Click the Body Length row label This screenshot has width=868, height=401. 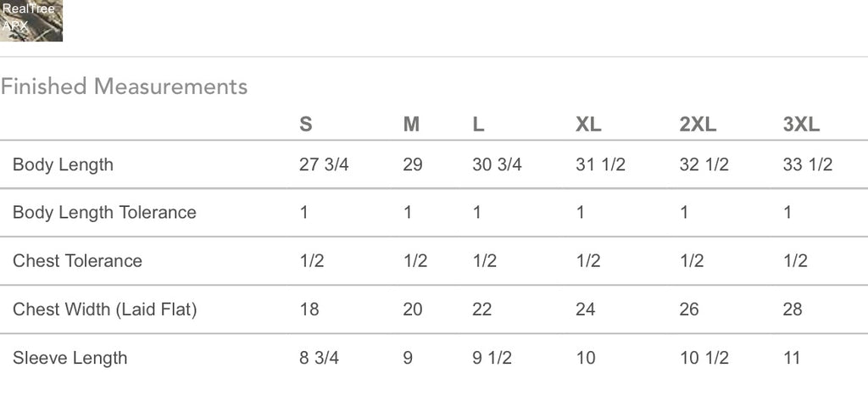[63, 165]
